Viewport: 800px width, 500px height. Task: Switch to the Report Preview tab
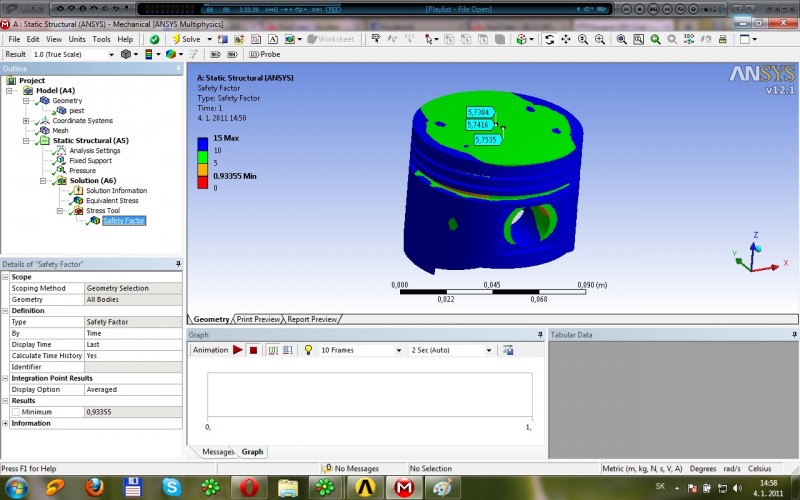tap(312, 319)
